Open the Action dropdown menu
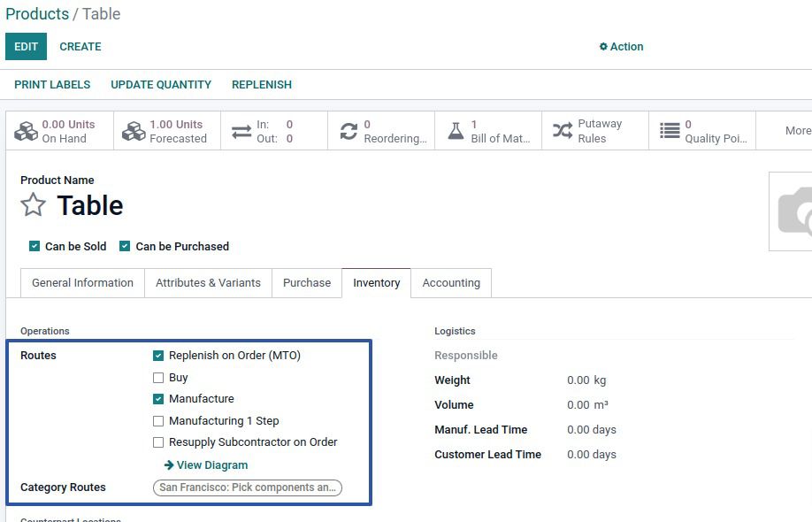This screenshot has width=812, height=522. 621,47
